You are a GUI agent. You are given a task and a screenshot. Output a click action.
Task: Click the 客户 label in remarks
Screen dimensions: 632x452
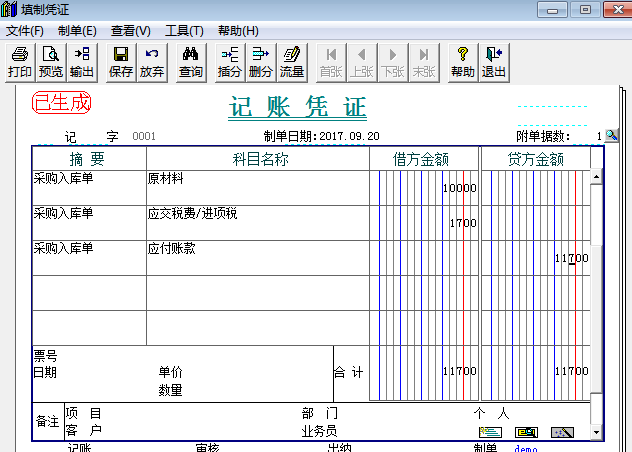(x=83, y=430)
